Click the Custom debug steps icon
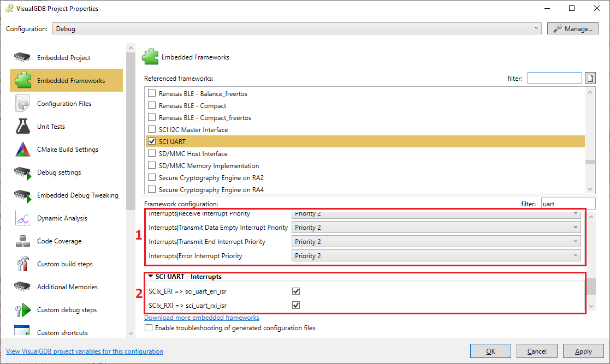Viewport: 610px width, 364px height. [x=22, y=310]
